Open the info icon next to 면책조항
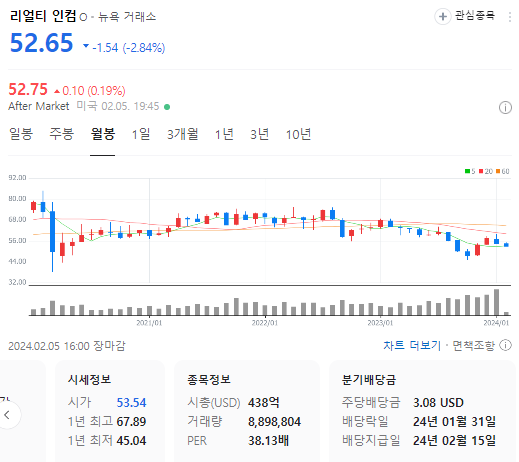The height and width of the screenshot is (462, 519). pyautogui.click(x=505, y=345)
